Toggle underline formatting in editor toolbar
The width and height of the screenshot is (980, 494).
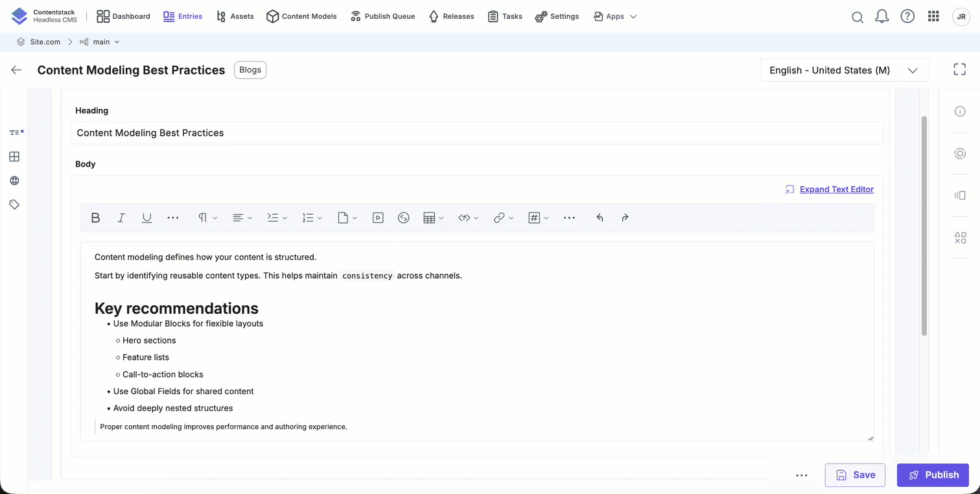(x=147, y=218)
